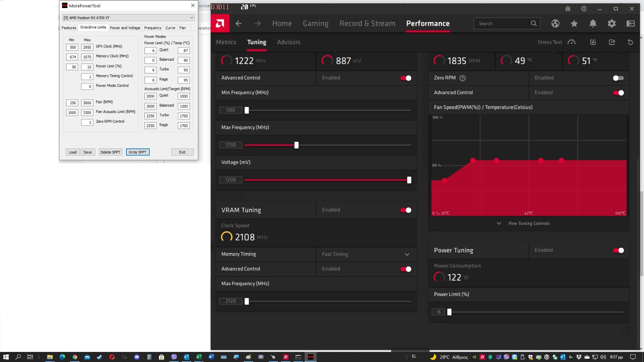
Task: Click GPU Max Frequency slider handle
Action: point(297,145)
